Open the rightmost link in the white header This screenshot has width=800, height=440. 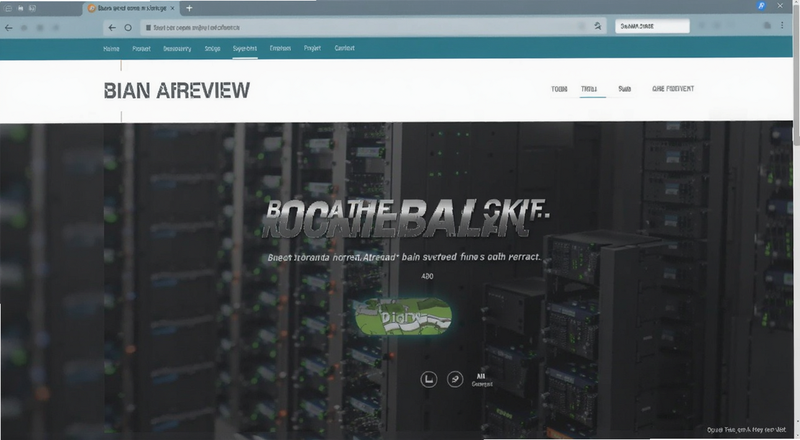(673, 89)
